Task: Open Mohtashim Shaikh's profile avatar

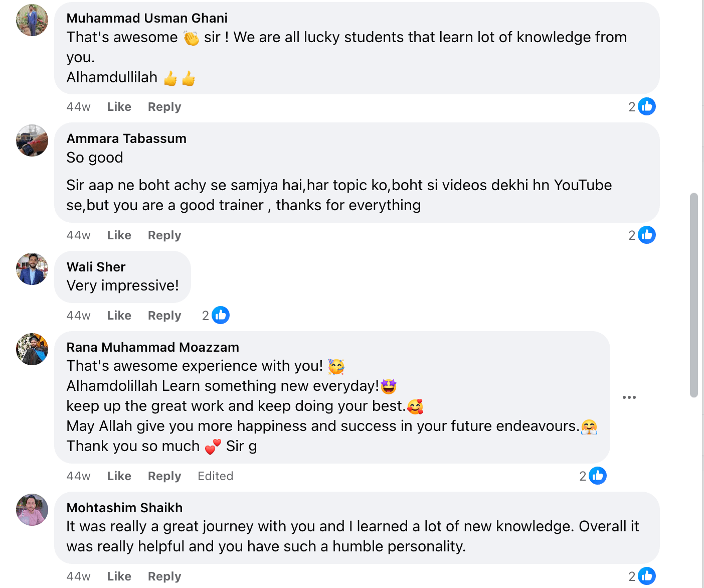Action: click(32, 510)
